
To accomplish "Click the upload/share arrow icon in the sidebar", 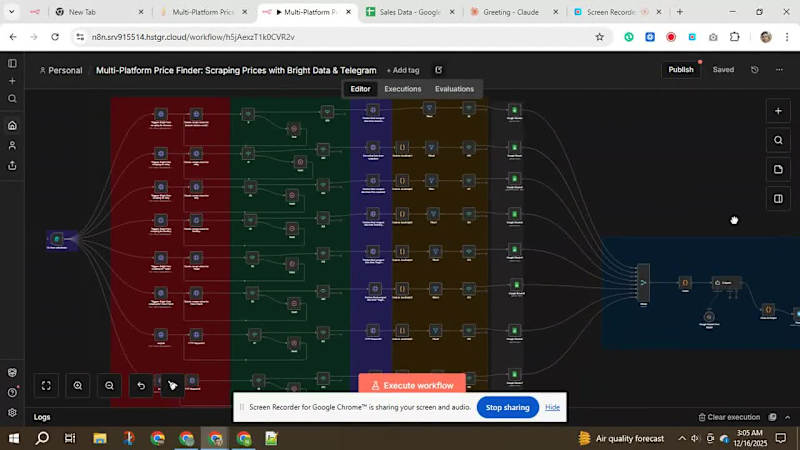I will point(12,165).
